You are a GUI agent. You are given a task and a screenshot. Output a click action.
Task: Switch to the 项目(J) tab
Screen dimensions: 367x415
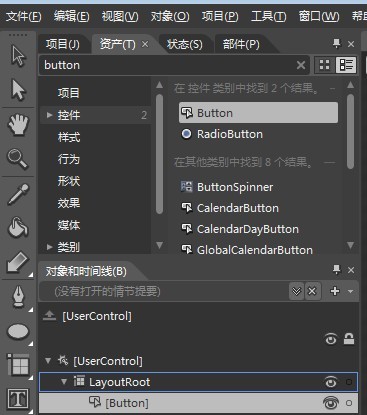[63, 44]
